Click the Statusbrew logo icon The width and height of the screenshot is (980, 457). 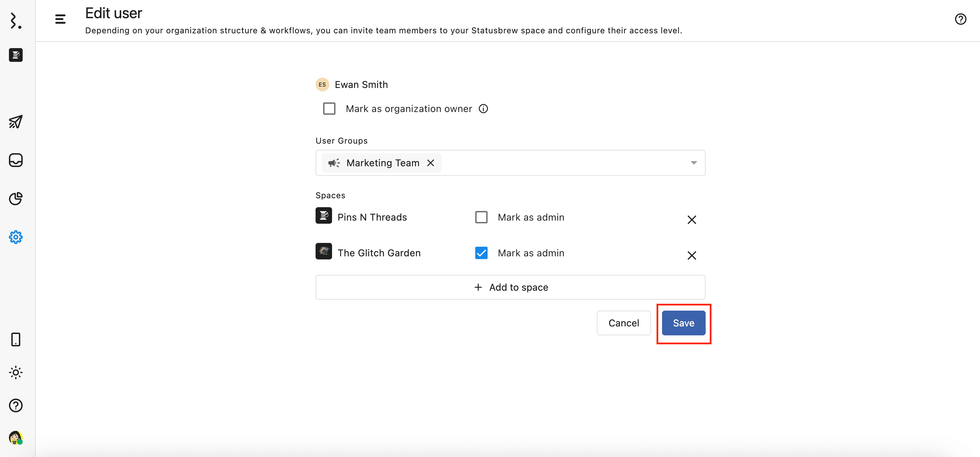15,21
